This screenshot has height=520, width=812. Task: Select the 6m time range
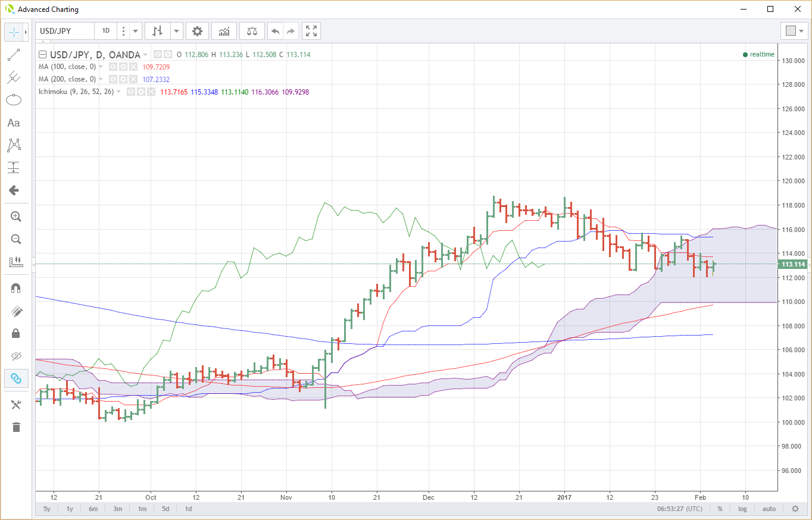click(x=93, y=509)
